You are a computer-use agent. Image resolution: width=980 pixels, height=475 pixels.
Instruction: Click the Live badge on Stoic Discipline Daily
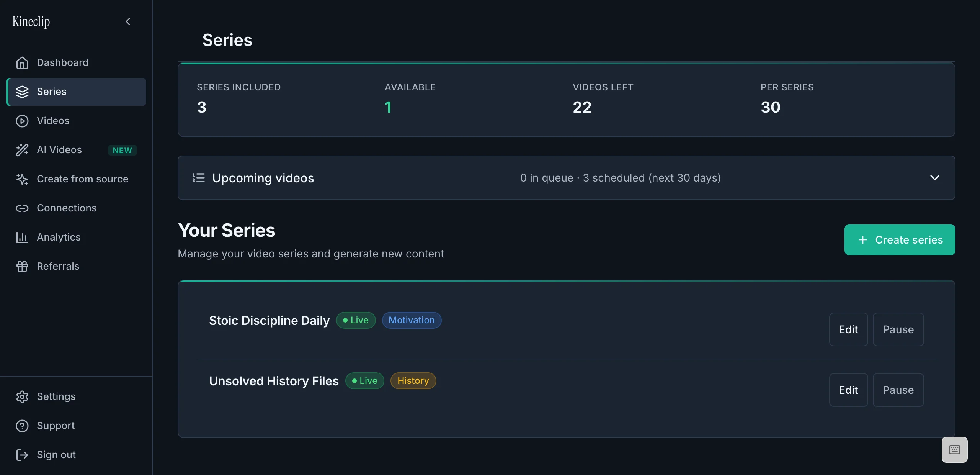[356, 320]
